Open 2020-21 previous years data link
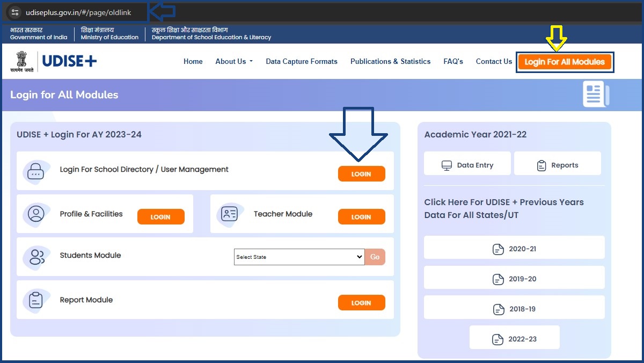The width and height of the screenshot is (644, 363). (x=514, y=248)
